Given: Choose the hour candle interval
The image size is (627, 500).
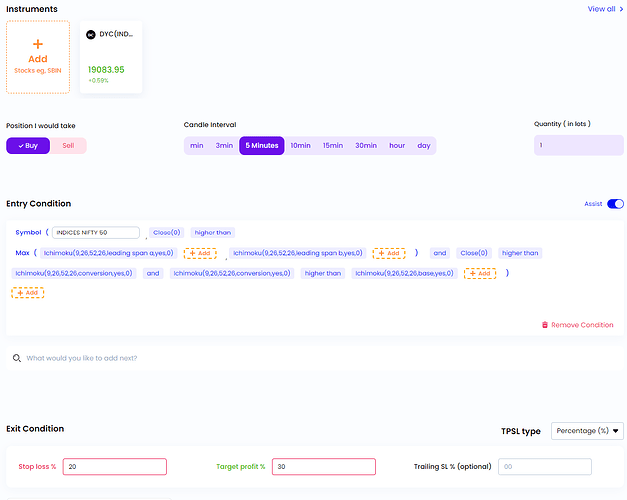Looking at the screenshot, I should [397, 146].
